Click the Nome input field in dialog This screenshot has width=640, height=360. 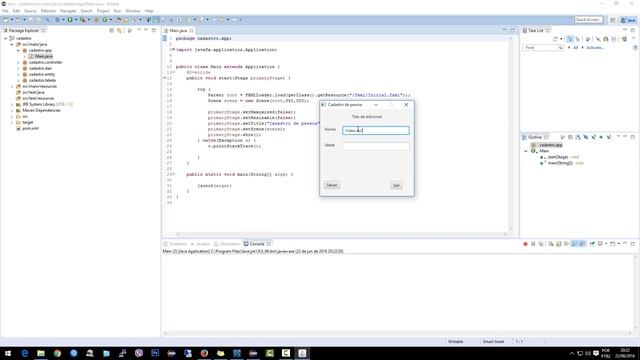[376, 131]
